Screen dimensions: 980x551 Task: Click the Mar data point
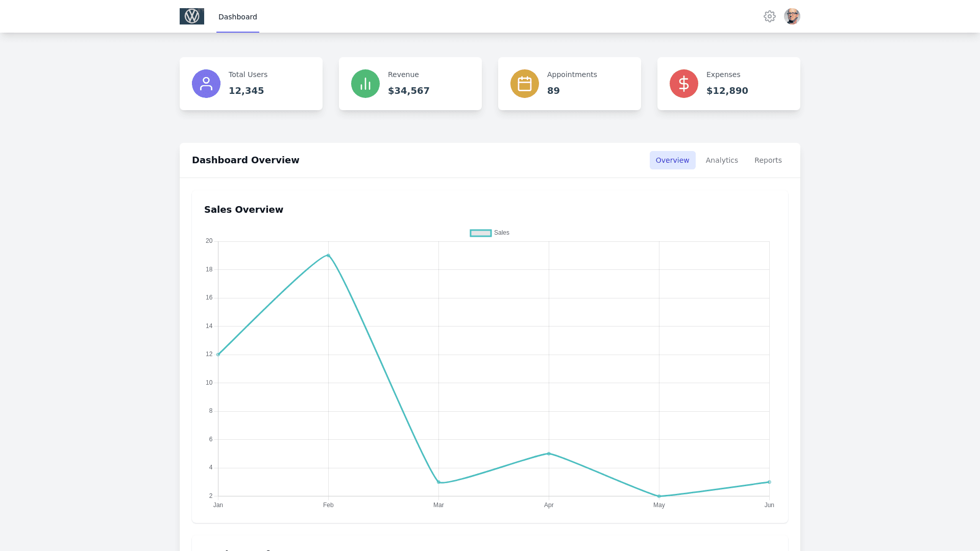tap(438, 482)
